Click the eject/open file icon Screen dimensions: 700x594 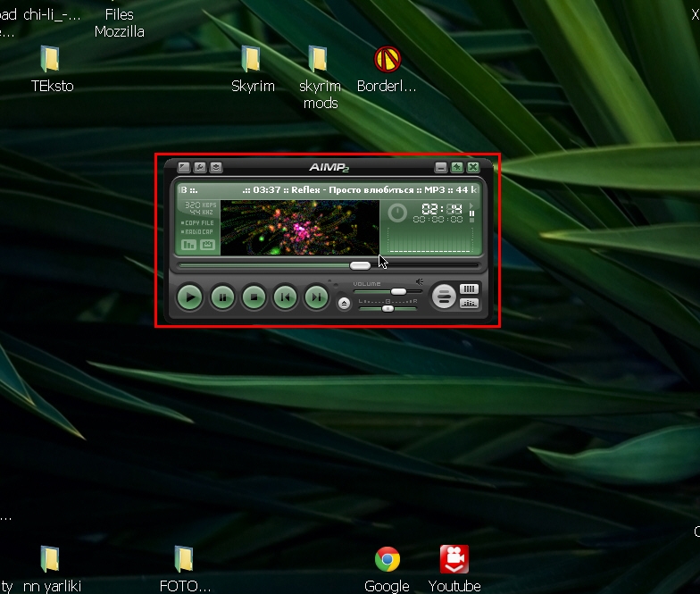[345, 303]
